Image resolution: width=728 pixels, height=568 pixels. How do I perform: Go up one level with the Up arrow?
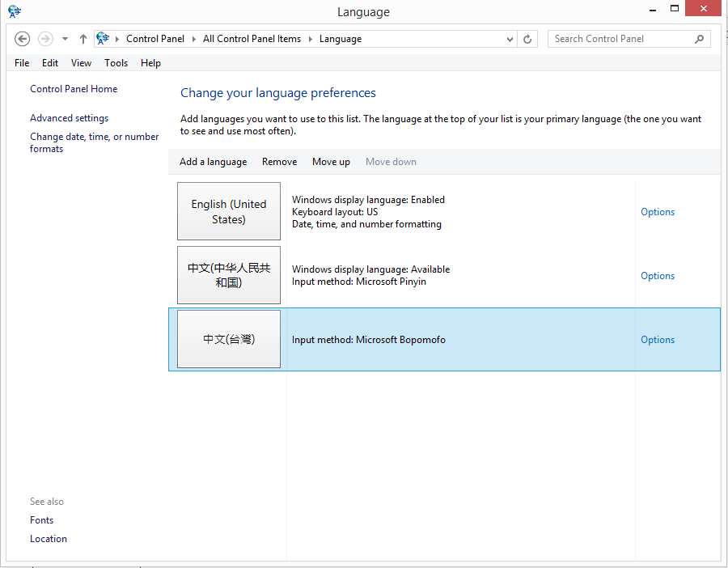[x=83, y=39]
